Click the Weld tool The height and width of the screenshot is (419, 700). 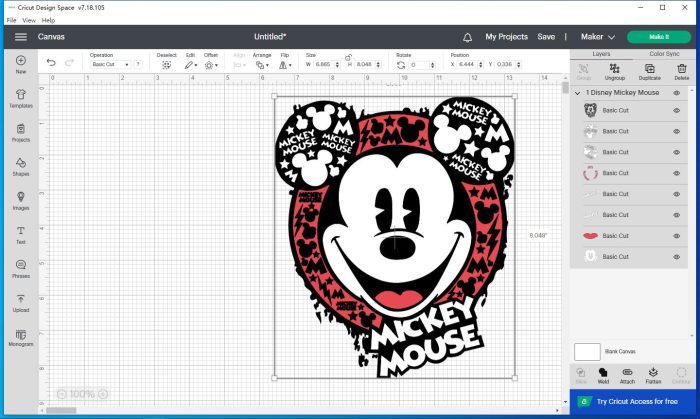603,373
